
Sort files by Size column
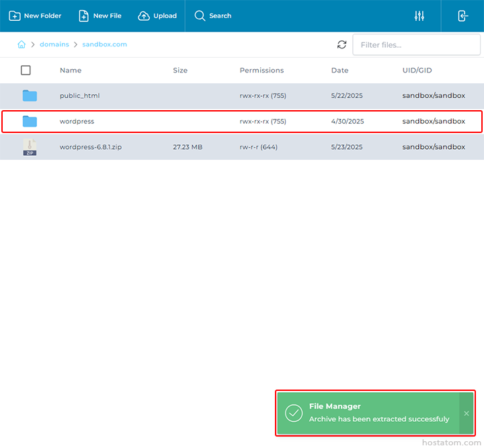(180, 70)
